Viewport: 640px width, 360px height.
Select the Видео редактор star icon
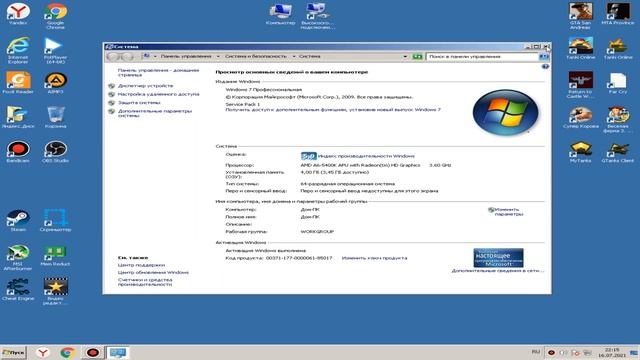click(56, 291)
